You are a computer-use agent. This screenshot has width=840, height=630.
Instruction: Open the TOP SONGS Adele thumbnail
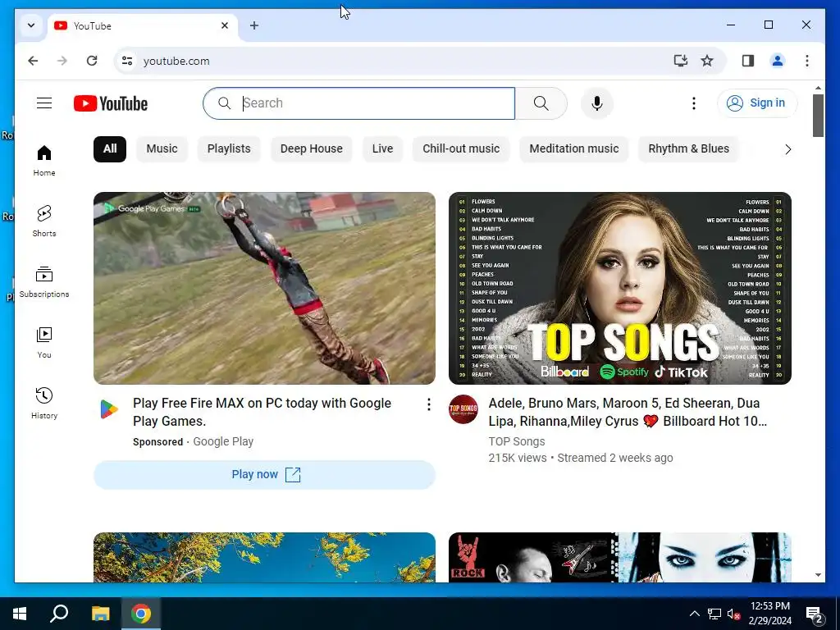point(620,288)
